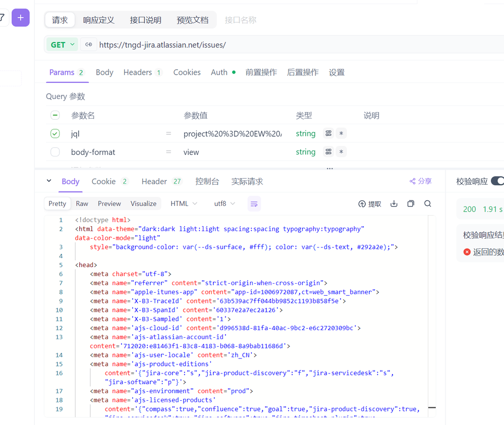
Task: Click the body-format value 'view'
Action: [191, 152]
